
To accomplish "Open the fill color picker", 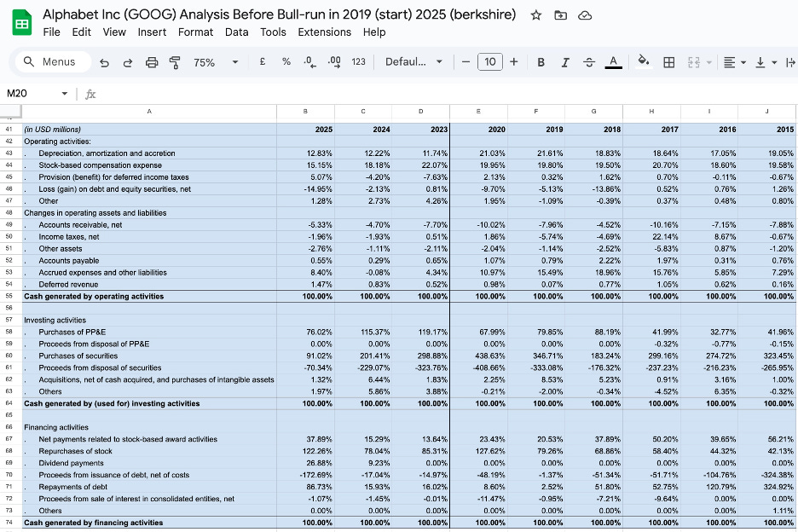I will [644, 61].
